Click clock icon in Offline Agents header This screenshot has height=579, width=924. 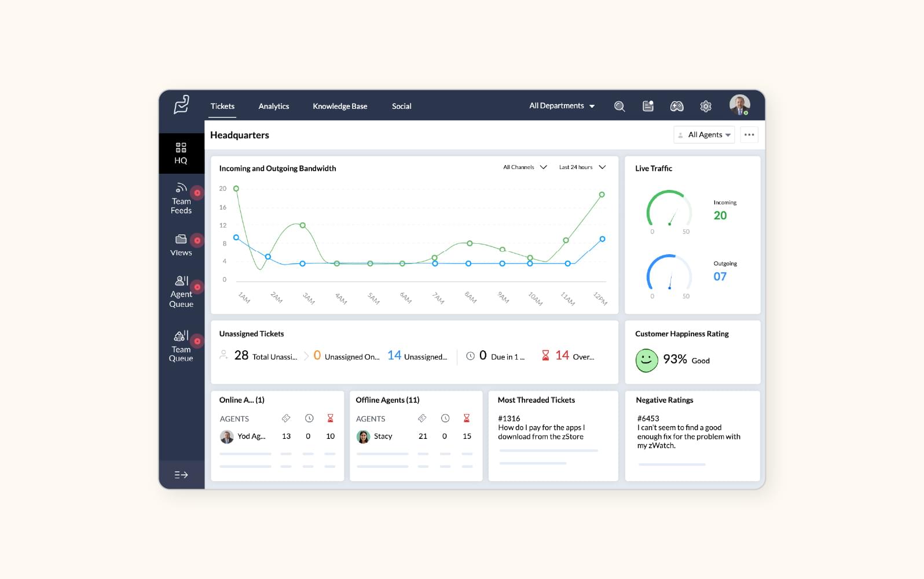coord(445,418)
